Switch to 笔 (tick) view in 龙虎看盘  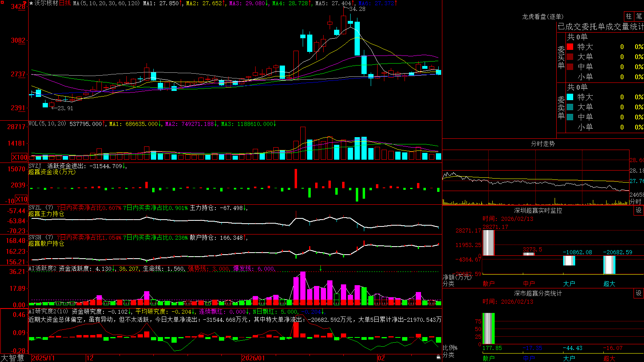coord(639,16)
